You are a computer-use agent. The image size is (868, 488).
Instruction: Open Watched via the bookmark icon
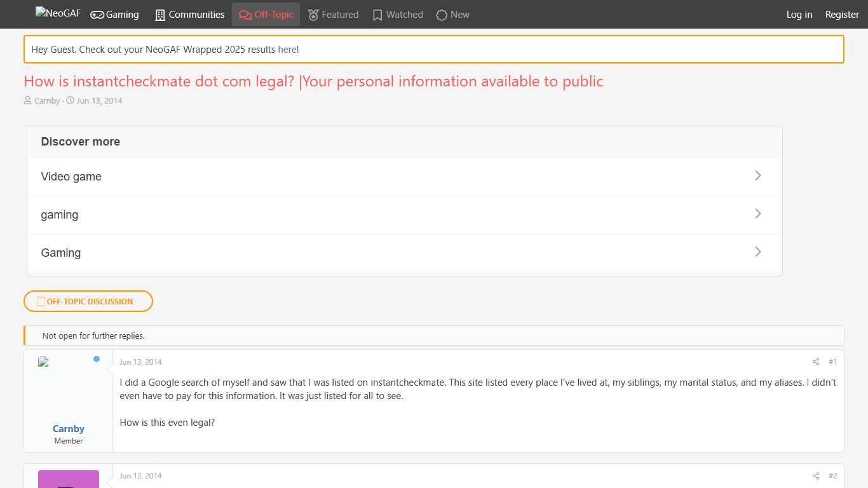(x=377, y=14)
